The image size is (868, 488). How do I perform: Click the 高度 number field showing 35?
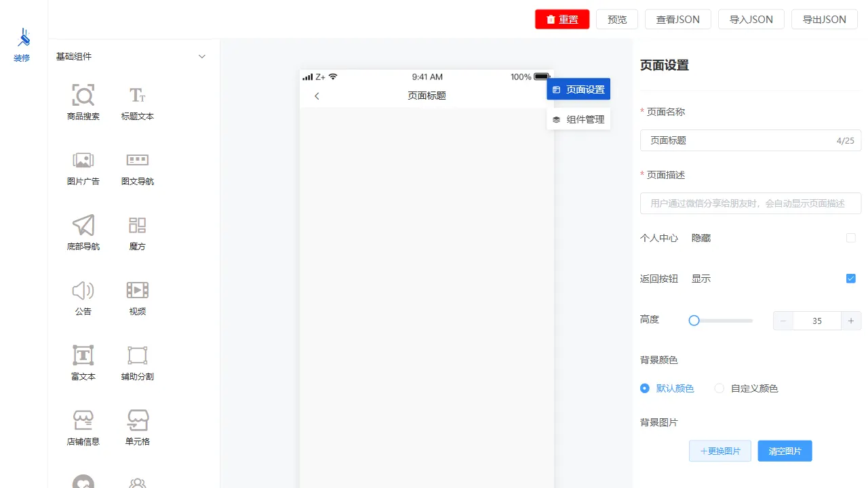817,321
